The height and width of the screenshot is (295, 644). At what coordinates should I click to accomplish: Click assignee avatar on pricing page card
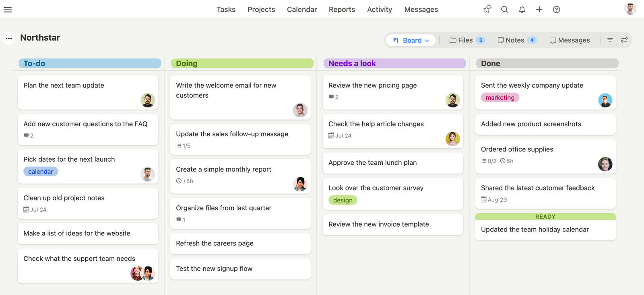pyautogui.click(x=453, y=100)
